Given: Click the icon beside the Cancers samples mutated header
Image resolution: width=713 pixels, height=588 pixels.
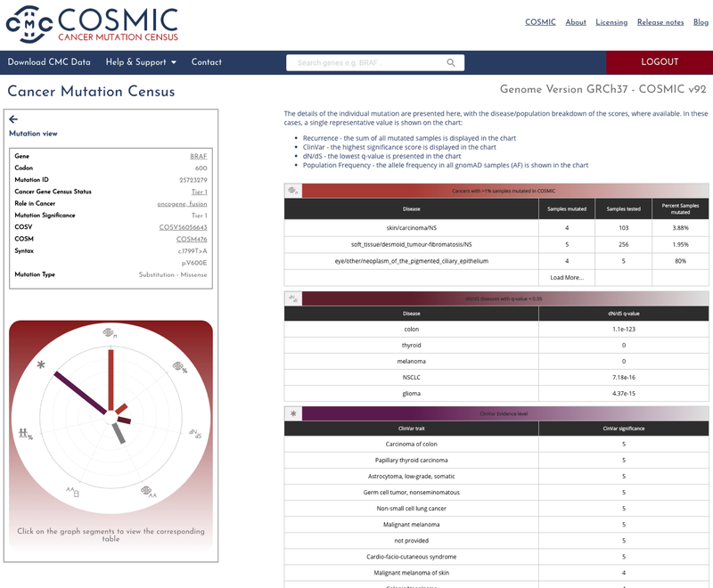Looking at the screenshot, I should [x=293, y=191].
